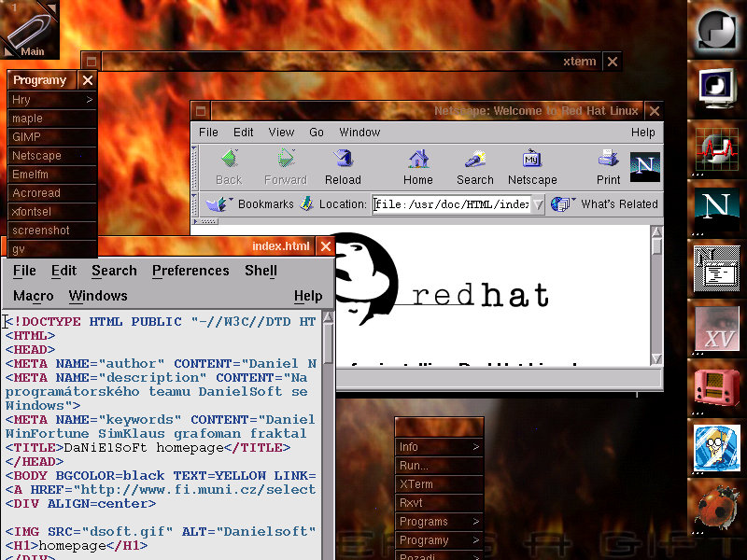The height and width of the screenshot is (560, 747).
Task: Launch the XV image viewer dock icon
Action: tap(717, 329)
